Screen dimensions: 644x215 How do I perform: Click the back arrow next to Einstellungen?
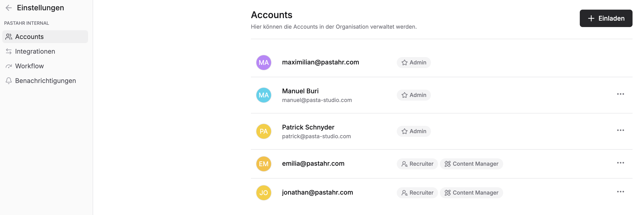(x=9, y=8)
